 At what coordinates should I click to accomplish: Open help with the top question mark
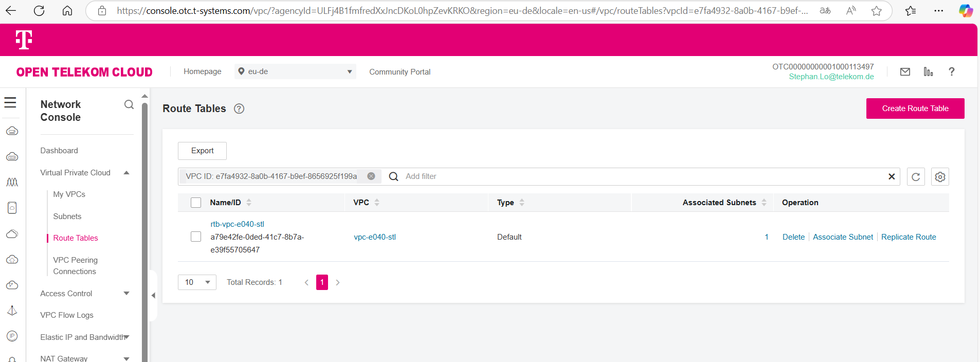coord(952,71)
